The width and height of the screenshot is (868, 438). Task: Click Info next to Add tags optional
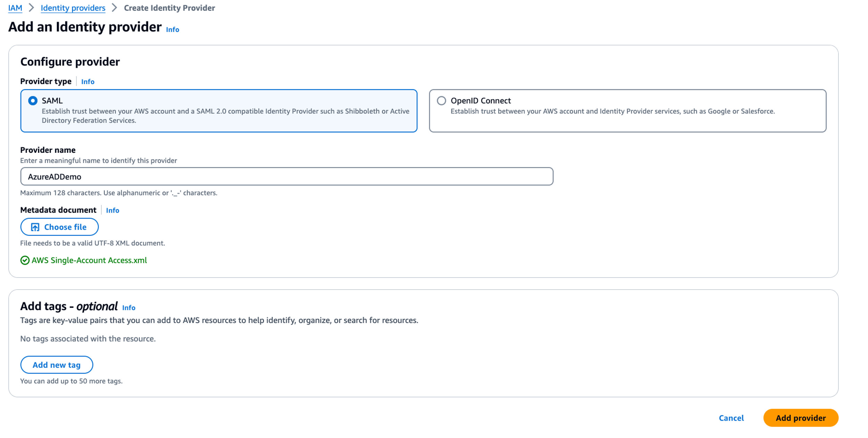[x=128, y=308]
